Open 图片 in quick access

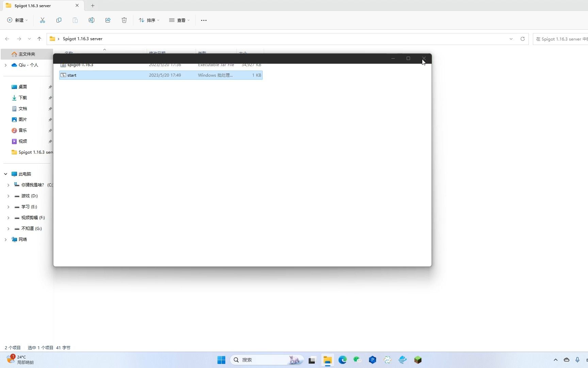pos(23,120)
